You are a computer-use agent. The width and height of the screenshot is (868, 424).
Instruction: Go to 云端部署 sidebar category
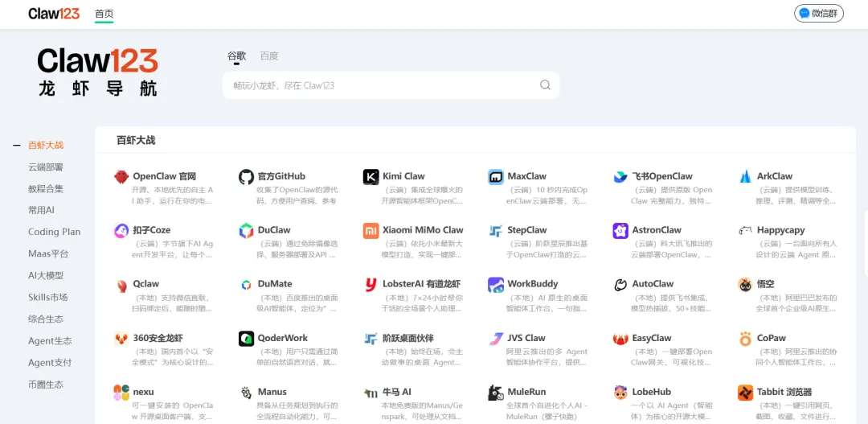[x=46, y=167]
